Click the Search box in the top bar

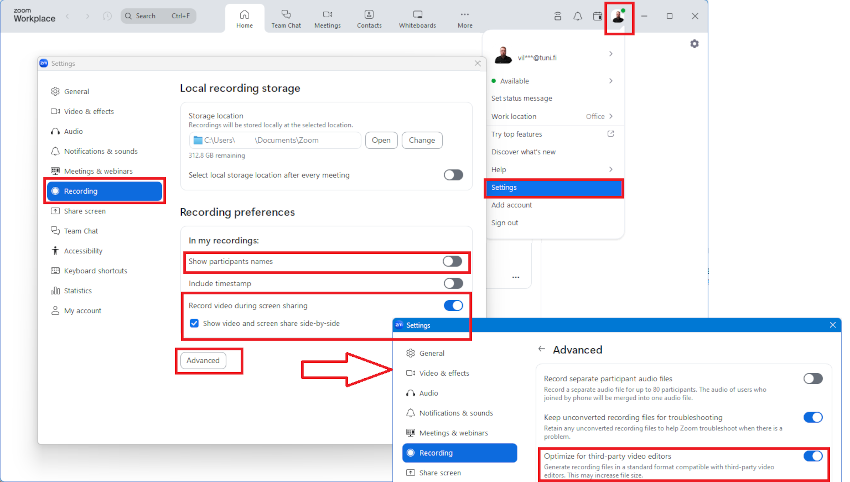(x=158, y=16)
